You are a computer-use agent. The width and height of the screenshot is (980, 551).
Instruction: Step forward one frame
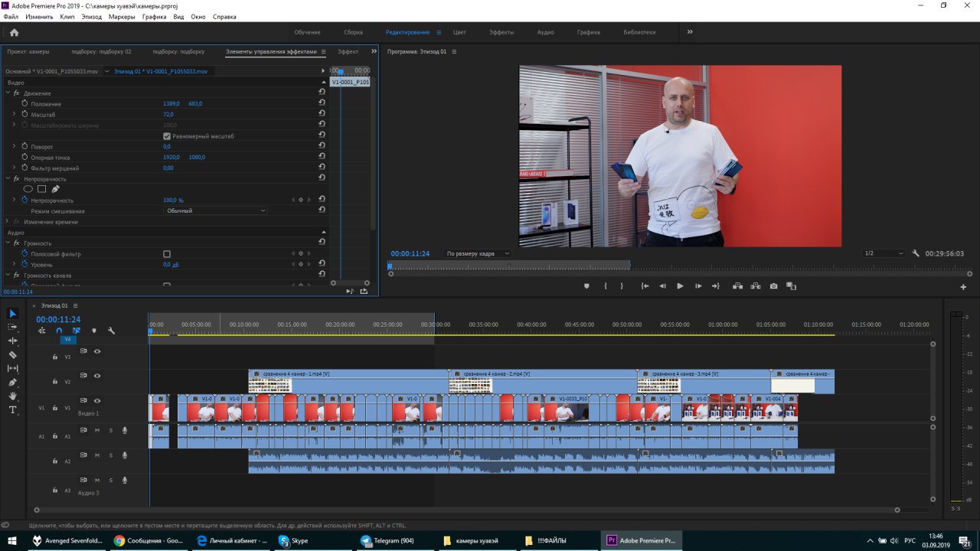click(698, 286)
